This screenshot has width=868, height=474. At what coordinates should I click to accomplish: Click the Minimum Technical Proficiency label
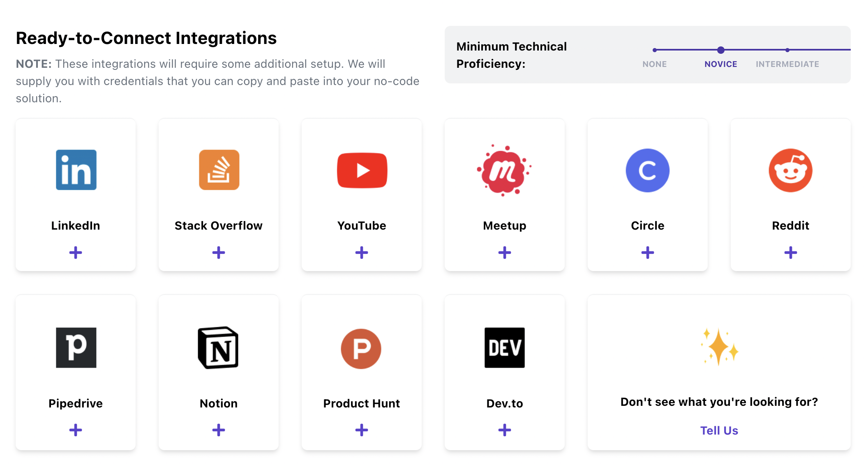[x=512, y=55]
